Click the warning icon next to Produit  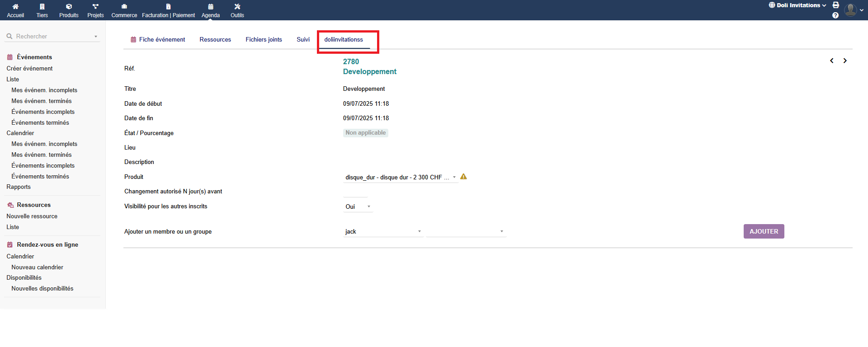(x=463, y=177)
